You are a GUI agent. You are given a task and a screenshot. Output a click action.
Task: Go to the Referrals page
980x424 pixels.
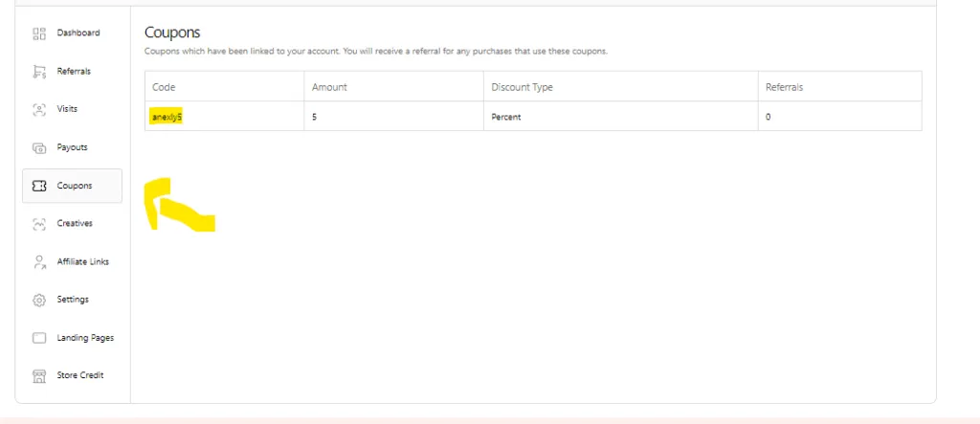pos(74,71)
